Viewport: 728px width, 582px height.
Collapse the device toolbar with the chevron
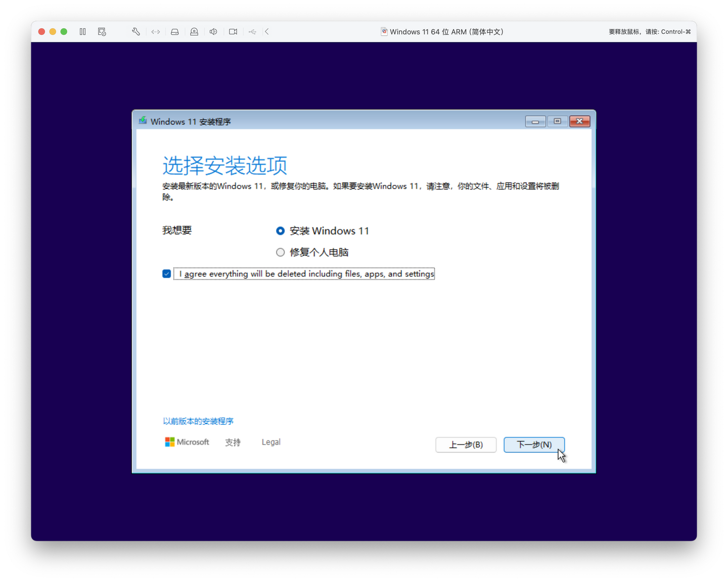point(267,32)
